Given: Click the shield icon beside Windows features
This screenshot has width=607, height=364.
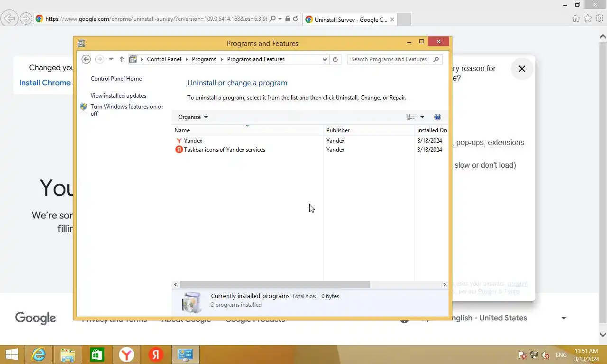Looking at the screenshot, I should 83,107.
